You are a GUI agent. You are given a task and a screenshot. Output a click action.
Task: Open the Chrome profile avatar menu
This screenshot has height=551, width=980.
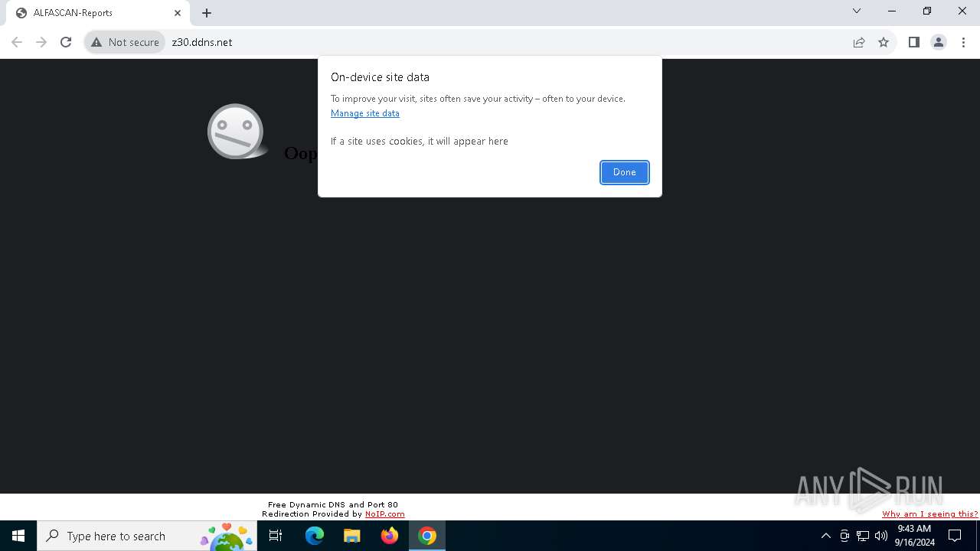pyautogui.click(x=939, y=42)
